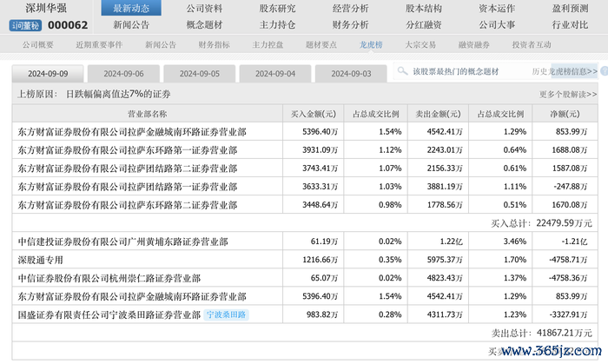Screen dimensions: 608x364
Task: Open the 盈利预测 tab
Action: (x=570, y=8)
